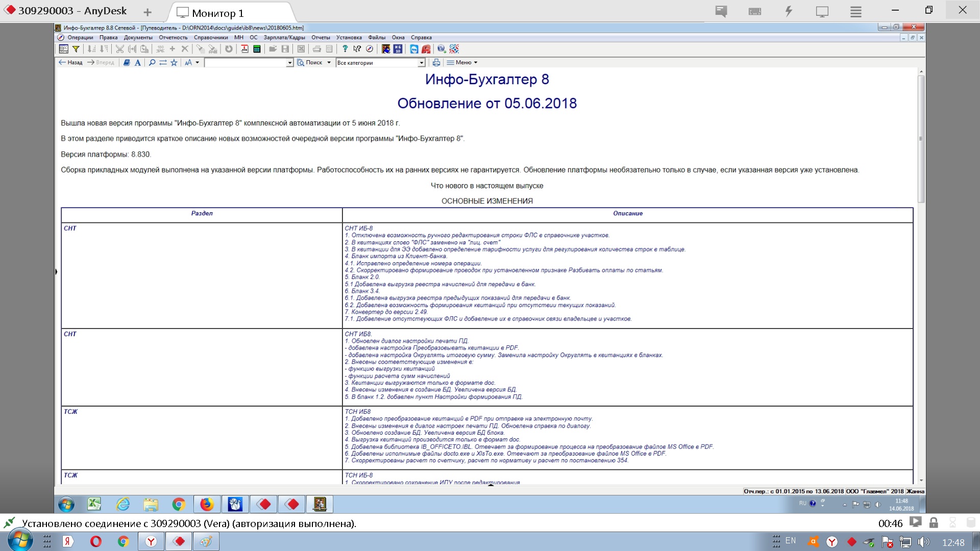Open AnyDesk keyboard settings icon
Image resolution: width=980 pixels, height=551 pixels.
click(x=755, y=11)
